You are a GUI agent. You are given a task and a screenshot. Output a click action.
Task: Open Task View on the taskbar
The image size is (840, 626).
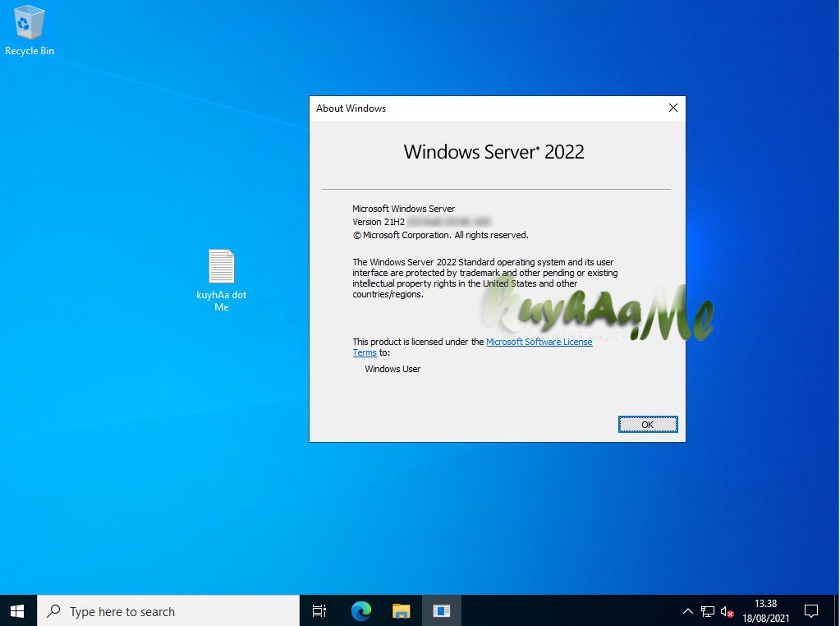319,610
